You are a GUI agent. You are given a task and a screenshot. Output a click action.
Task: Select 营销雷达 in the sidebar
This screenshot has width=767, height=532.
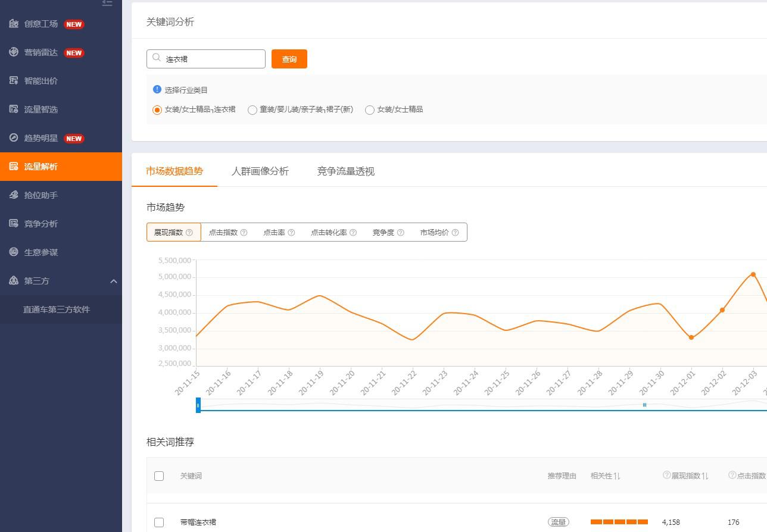pyautogui.click(x=42, y=52)
